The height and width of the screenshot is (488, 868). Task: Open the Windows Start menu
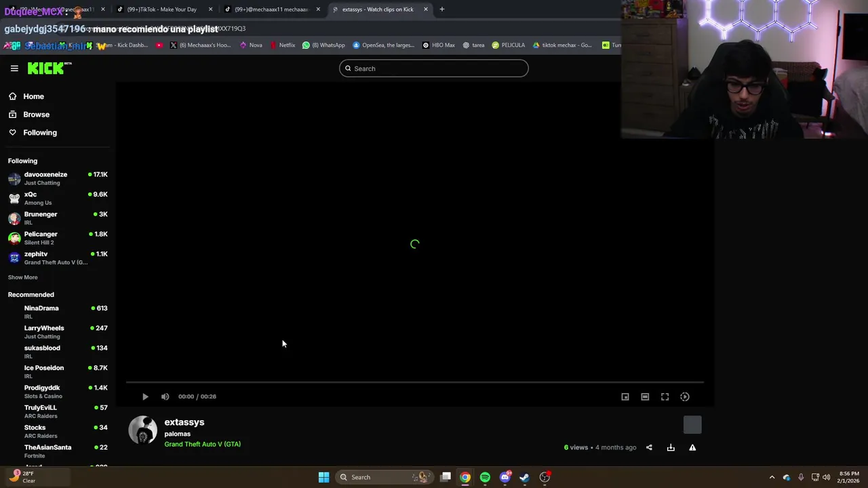[x=323, y=477]
